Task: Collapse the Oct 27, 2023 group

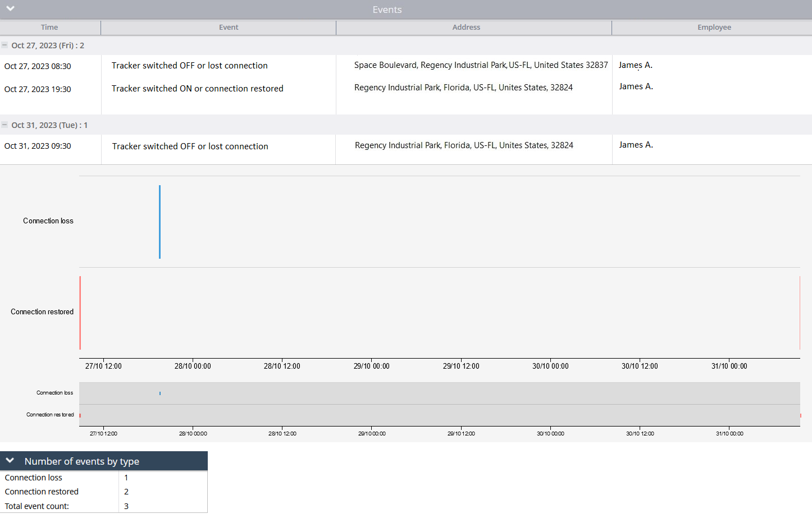Action: click(4, 45)
